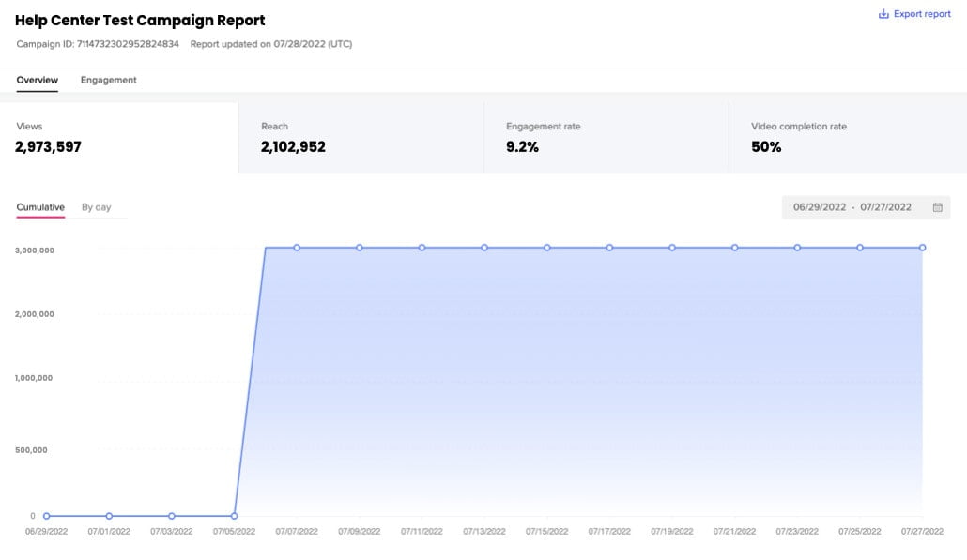Select the Cumulative chart view
This screenshot has height=560, width=967.
pyautogui.click(x=40, y=207)
